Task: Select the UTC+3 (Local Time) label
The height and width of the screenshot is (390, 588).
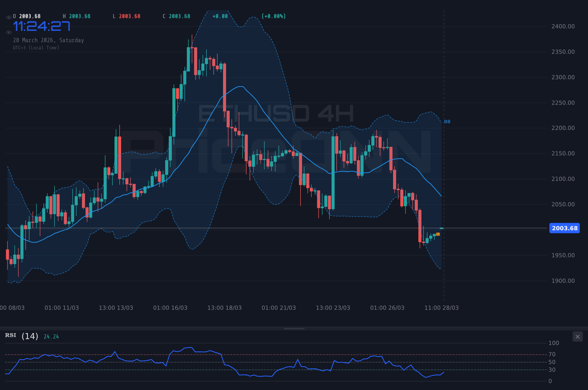Action: [x=36, y=48]
